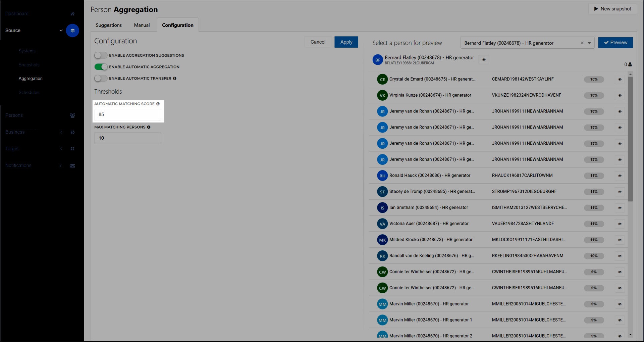Viewport: 644px width, 342px height.
Task: Click the person count icon beside 0
Action: click(x=630, y=64)
